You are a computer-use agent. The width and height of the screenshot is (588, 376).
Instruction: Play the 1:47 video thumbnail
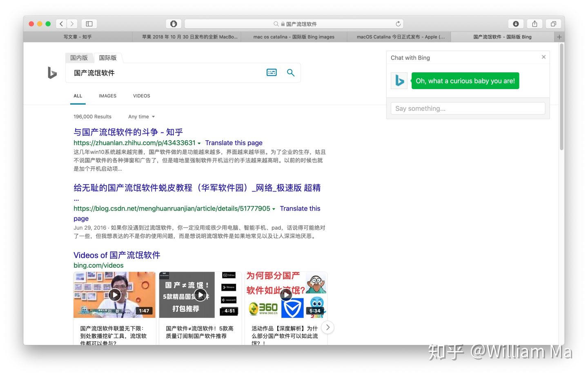coord(114,294)
